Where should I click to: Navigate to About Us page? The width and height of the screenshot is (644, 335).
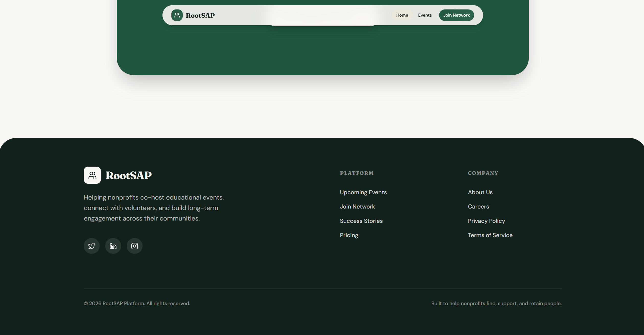click(x=480, y=192)
